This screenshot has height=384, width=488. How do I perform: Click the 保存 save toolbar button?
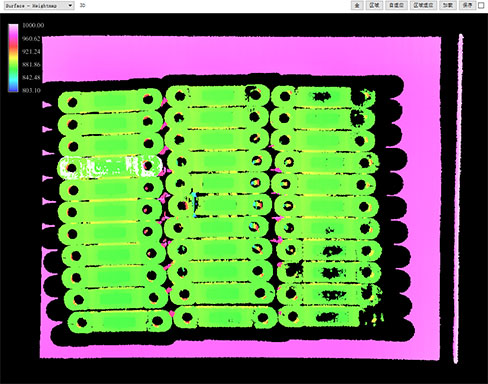tap(467, 5)
